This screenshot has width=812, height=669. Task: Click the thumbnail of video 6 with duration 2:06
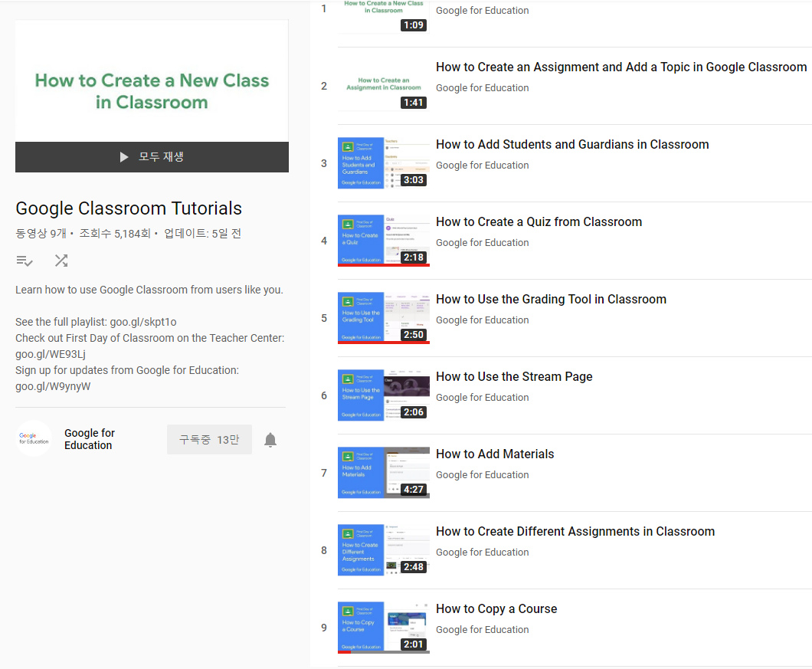pos(384,395)
